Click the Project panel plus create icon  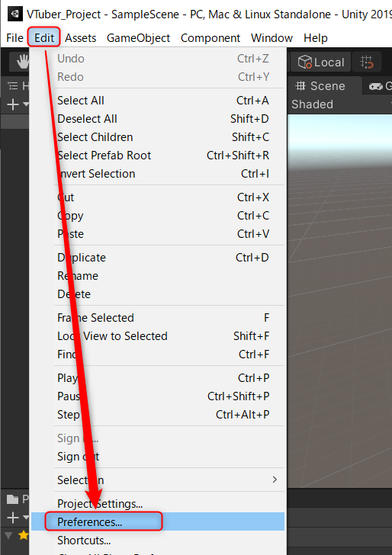pos(18,518)
